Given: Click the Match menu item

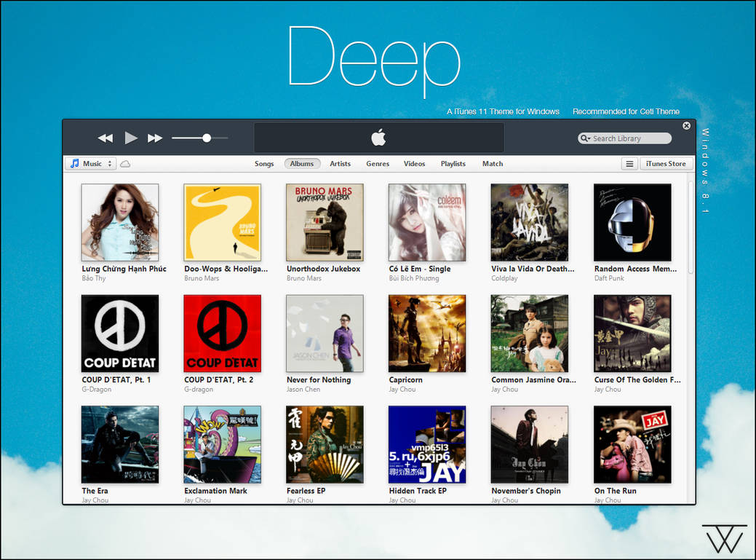Looking at the screenshot, I should pos(493,164).
